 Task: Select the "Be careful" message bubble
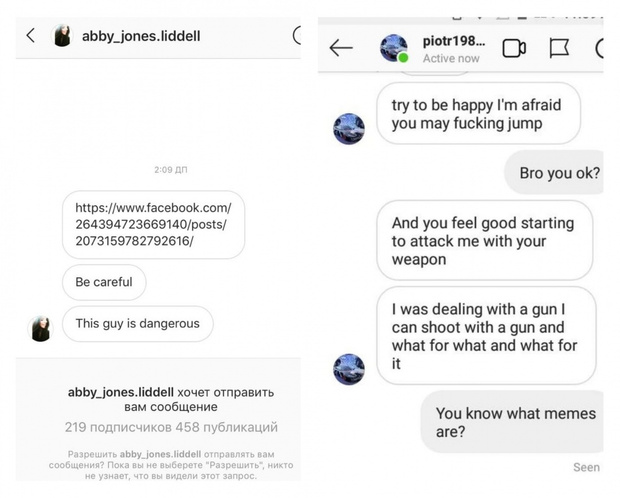click(x=104, y=282)
